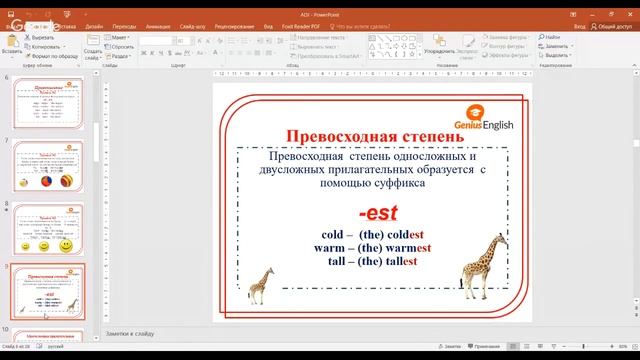Click Shape Outline (Контур фигуры) button
The height and width of the screenshot is (360, 640).
coord(504,46)
